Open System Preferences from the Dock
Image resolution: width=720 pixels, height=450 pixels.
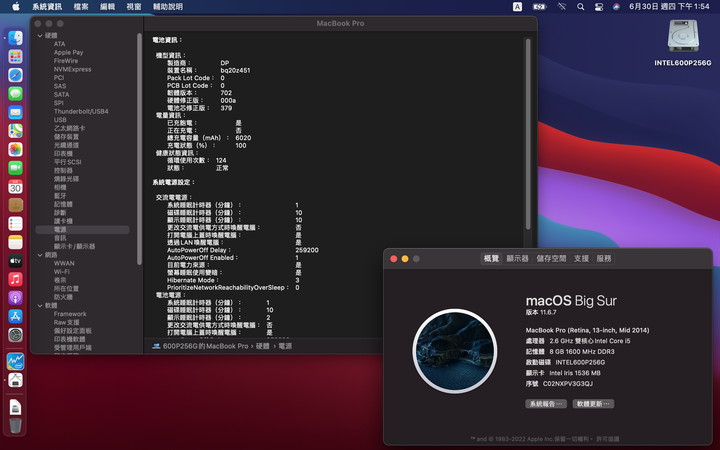15,335
